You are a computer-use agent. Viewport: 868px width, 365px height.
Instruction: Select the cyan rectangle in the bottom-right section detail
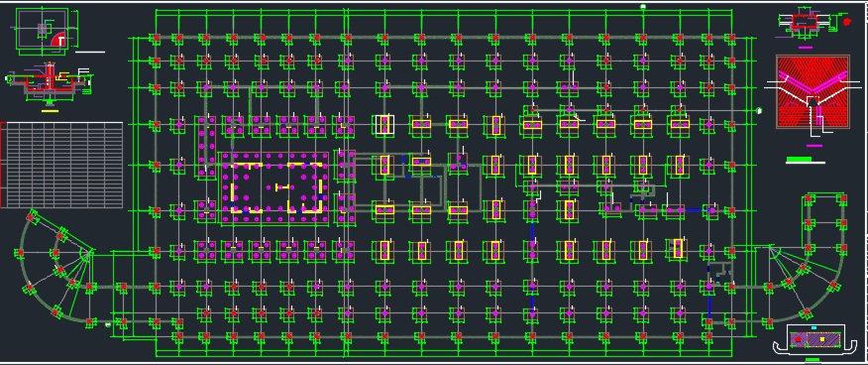[x=814, y=328]
